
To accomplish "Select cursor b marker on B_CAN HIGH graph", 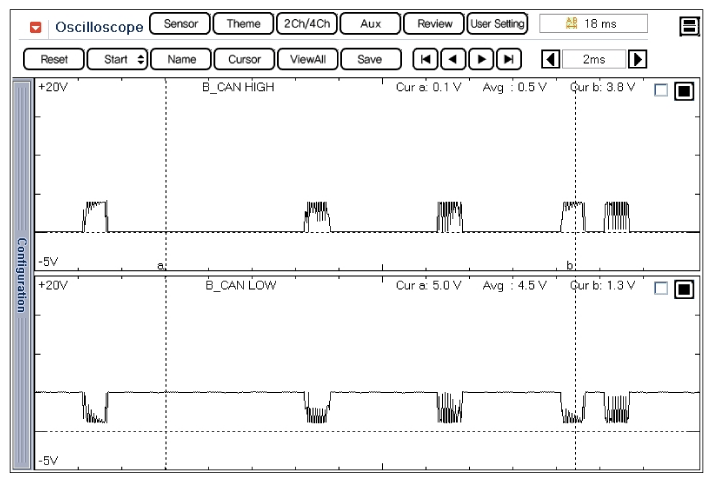I will 569,265.
